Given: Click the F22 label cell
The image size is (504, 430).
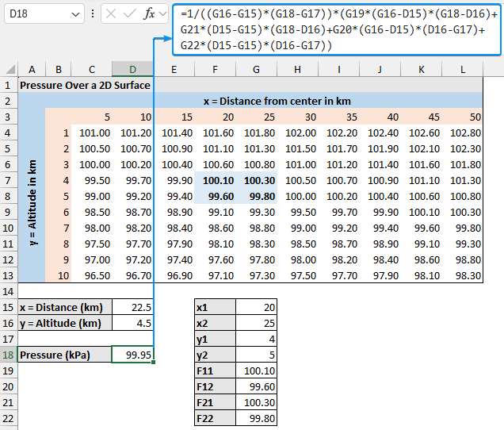Looking at the screenshot, I should coord(215,418).
